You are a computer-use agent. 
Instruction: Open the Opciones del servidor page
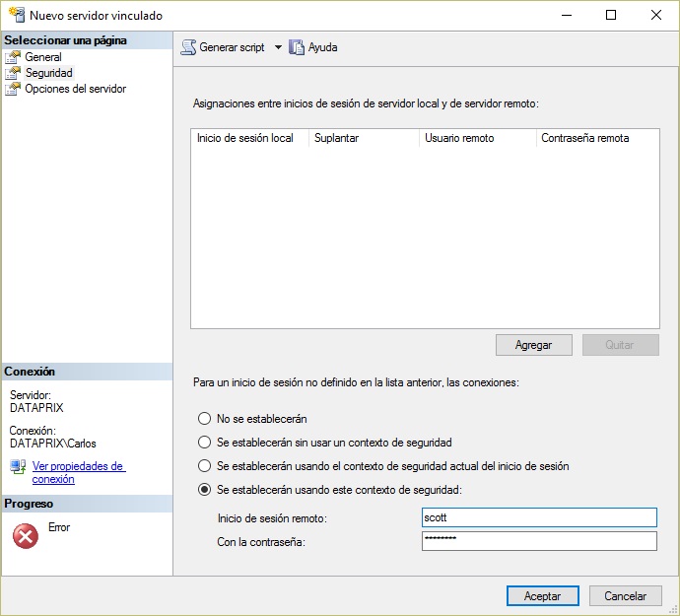76,89
